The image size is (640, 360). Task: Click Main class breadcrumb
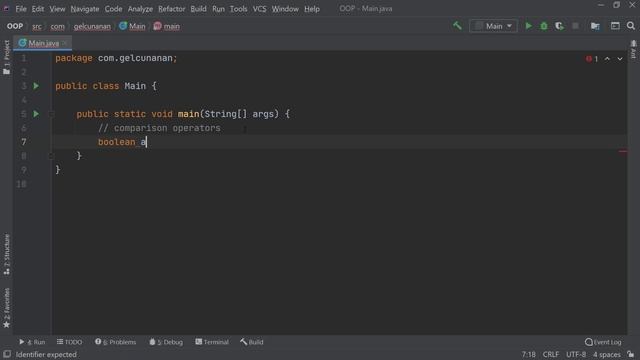click(x=132, y=26)
